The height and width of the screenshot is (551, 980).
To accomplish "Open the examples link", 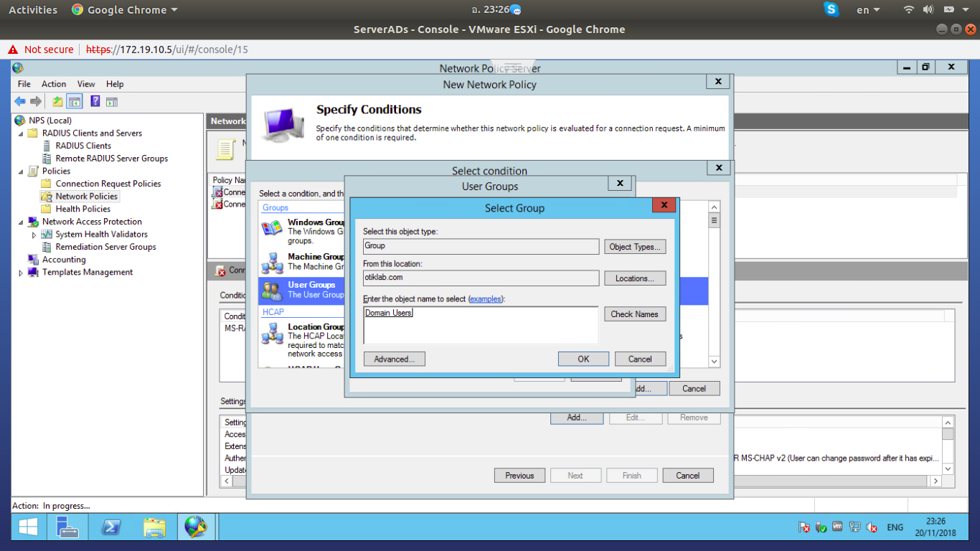I will 486,298.
